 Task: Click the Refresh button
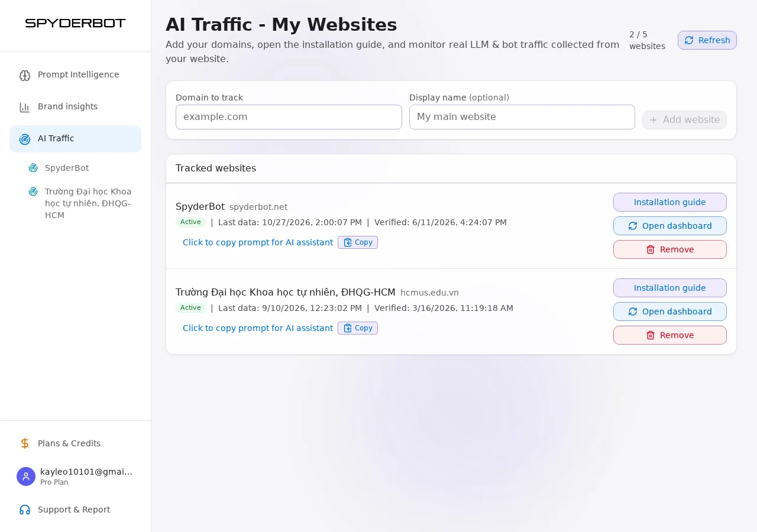[707, 40]
